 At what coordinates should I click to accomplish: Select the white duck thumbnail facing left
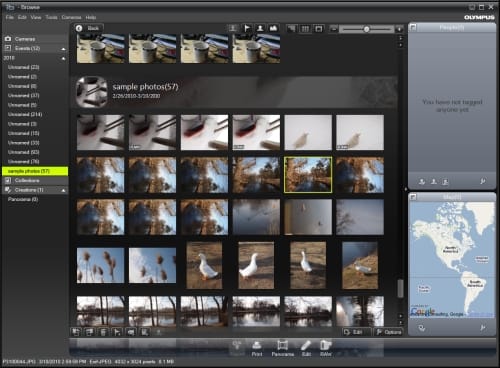[204, 265]
